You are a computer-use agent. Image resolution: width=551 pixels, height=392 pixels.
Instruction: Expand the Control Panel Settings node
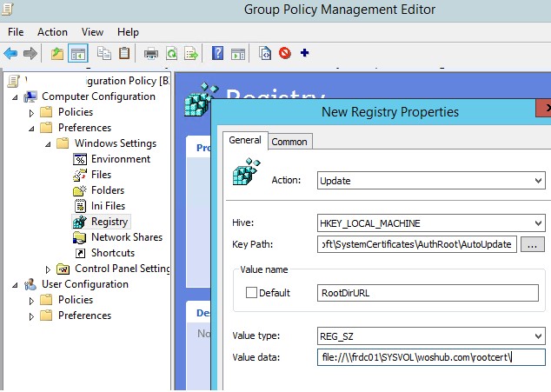[49, 269]
